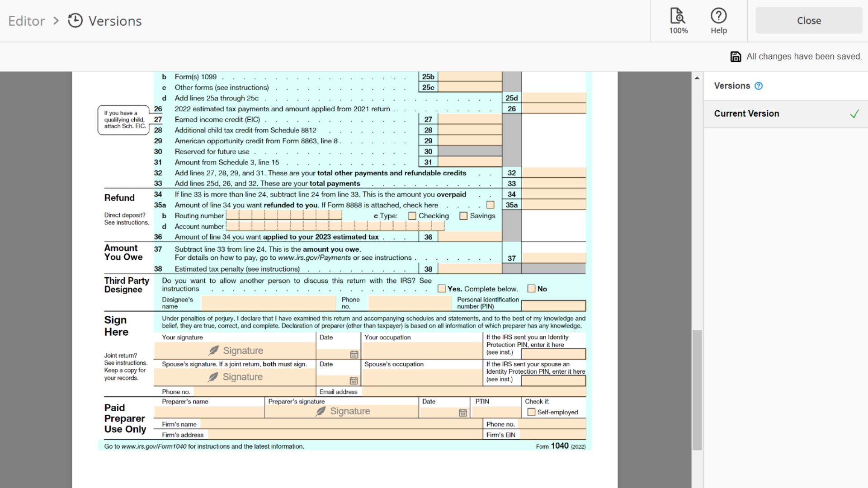Click your Identity Protection PIN field
Screen dimensions: 868x488
[553, 354]
